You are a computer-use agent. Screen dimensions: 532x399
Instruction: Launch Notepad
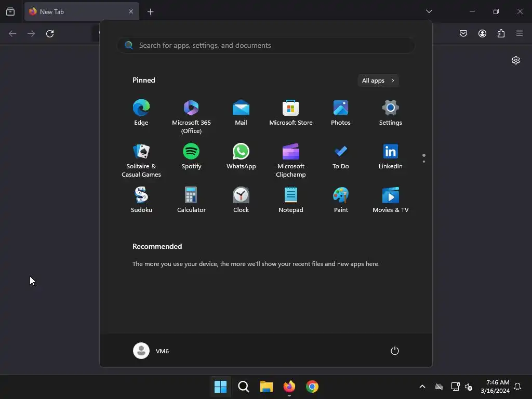pos(291,200)
